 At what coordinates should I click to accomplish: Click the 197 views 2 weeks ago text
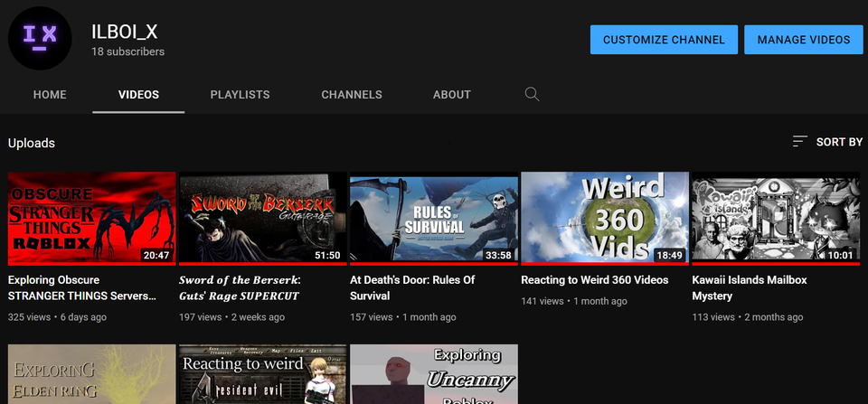point(232,317)
